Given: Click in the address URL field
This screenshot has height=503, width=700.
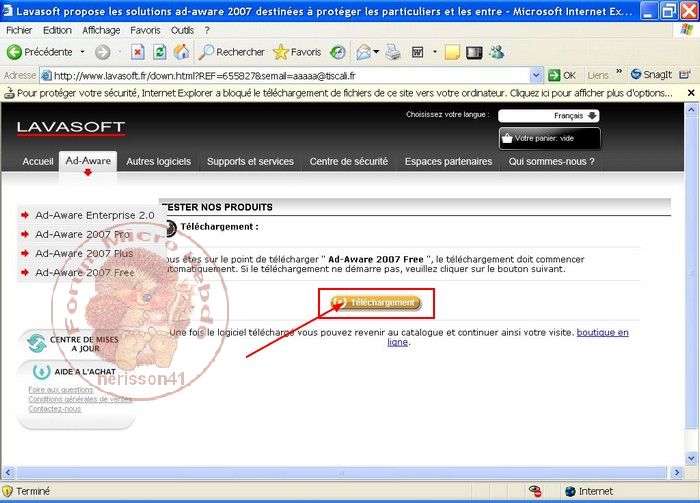Looking at the screenshot, I should 285,75.
